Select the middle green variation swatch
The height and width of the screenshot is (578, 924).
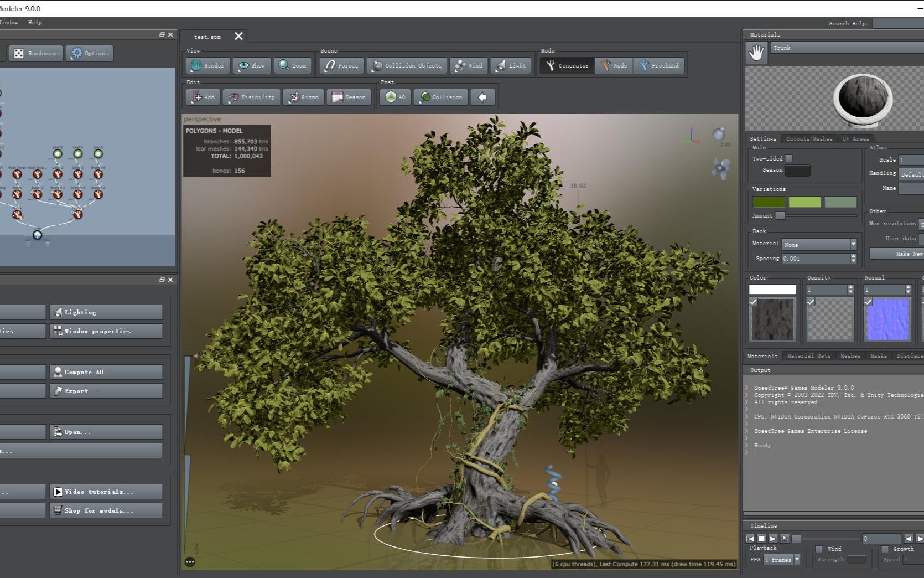tap(804, 202)
